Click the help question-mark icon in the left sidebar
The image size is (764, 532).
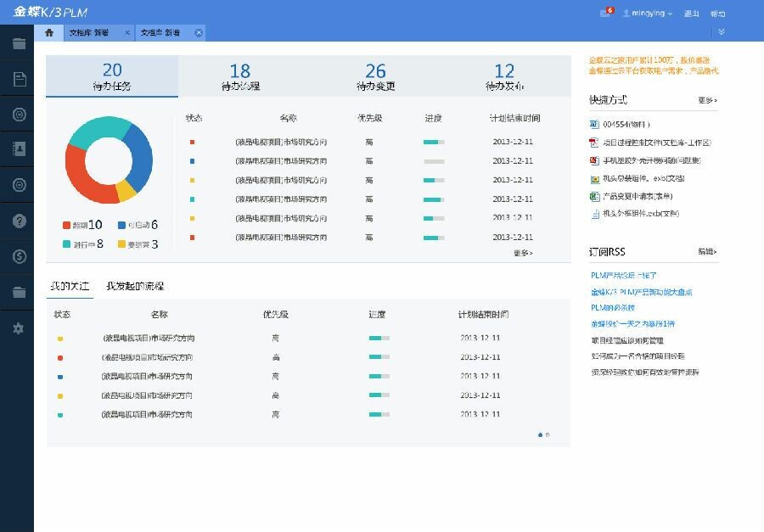coord(19,221)
